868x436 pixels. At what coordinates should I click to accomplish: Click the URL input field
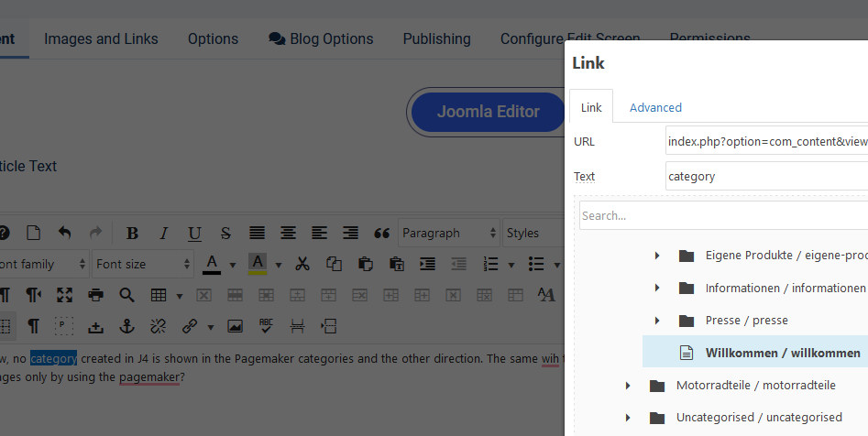pos(766,141)
